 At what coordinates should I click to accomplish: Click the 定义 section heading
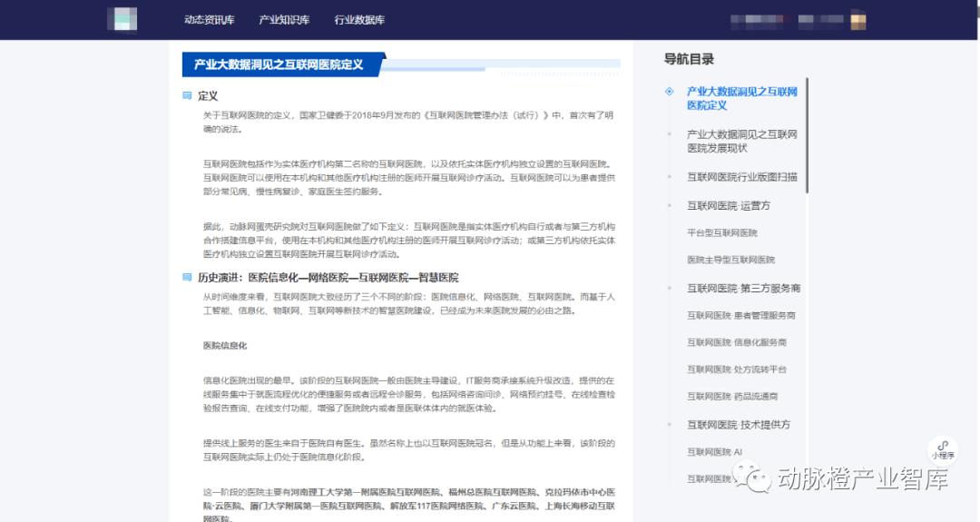(x=208, y=95)
